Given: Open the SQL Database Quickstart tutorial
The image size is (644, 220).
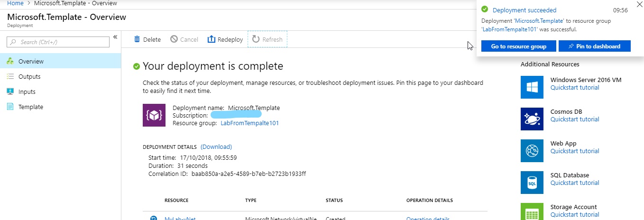Looking at the screenshot, I should coord(575,183).
